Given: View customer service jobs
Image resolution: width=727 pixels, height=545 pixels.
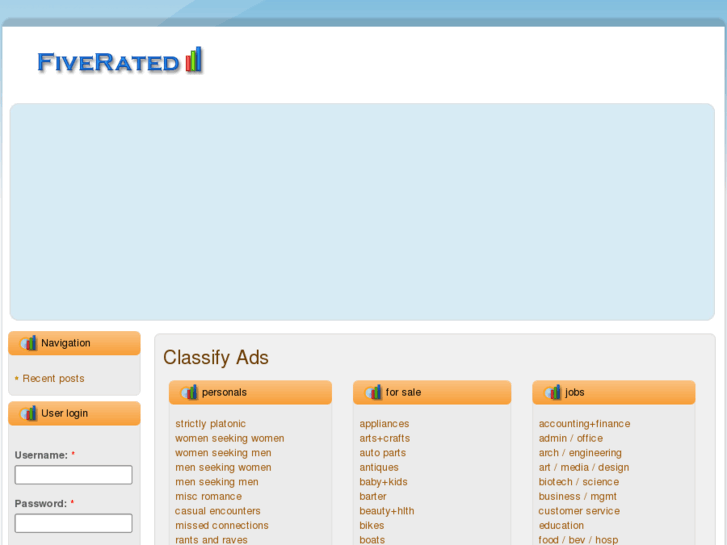Looking at the screenshot, I should (579, 511).
